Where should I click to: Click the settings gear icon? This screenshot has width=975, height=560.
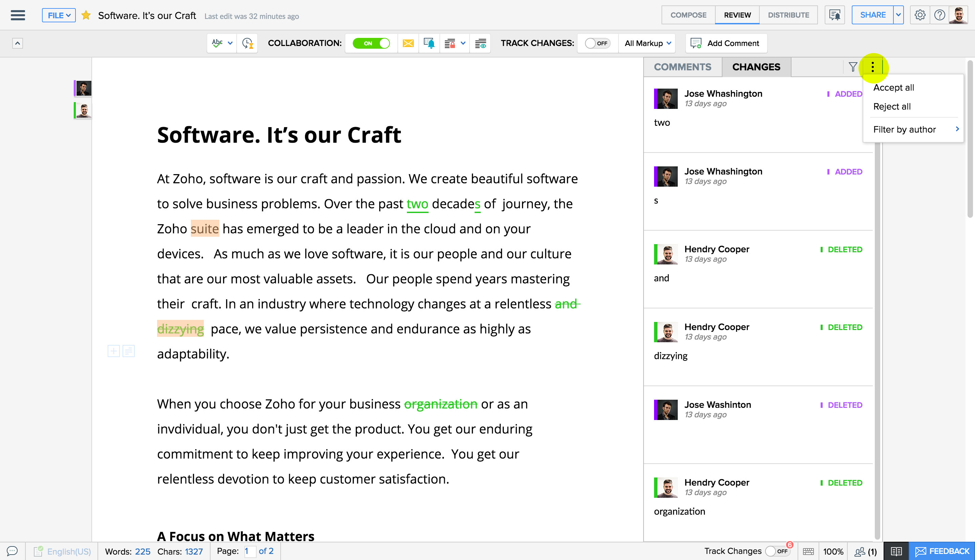pos(919,15)
